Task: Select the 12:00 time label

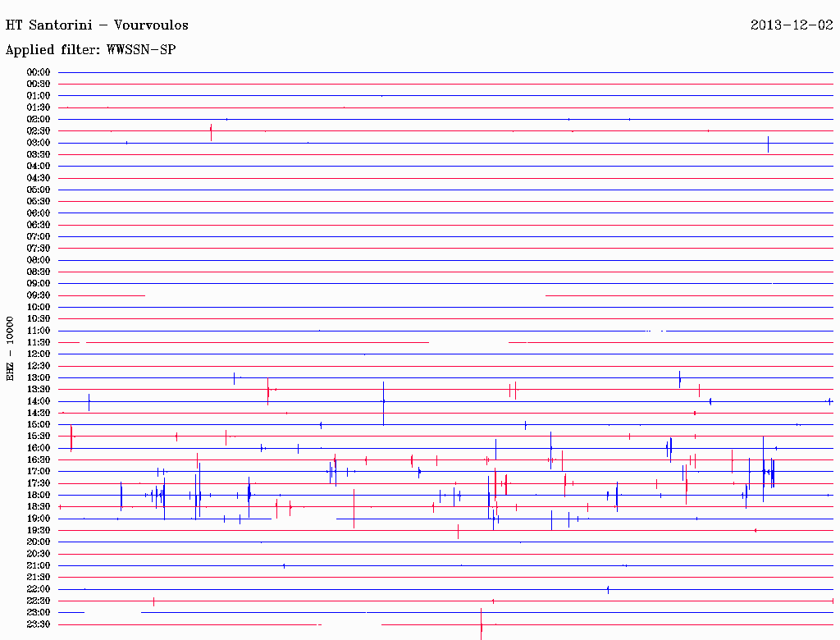Action: 39,354
